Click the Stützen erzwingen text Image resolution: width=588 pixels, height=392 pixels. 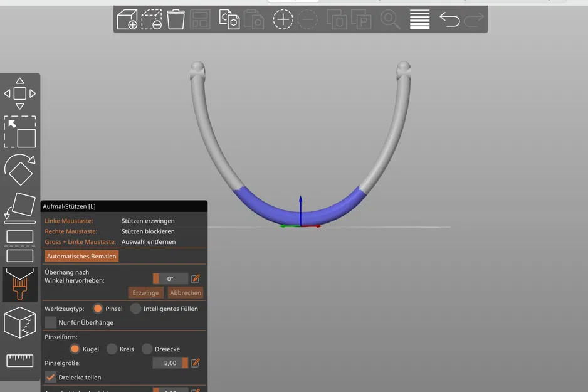[148, 221]
